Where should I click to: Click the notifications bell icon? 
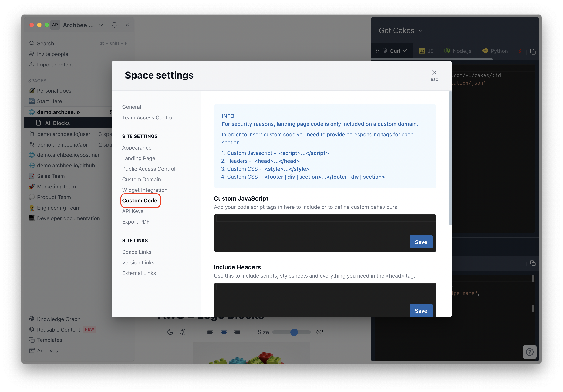[114, 25]
